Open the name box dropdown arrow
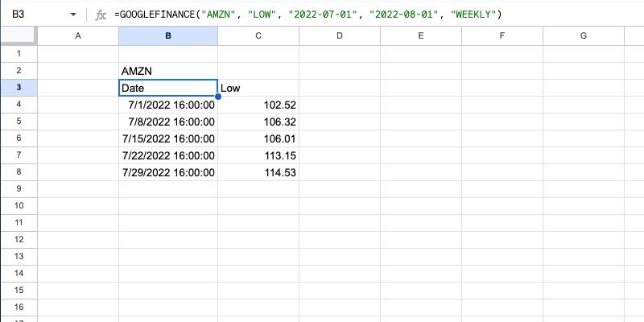The height and width of the screenshot is (322, 644). (x=73, y=14)
